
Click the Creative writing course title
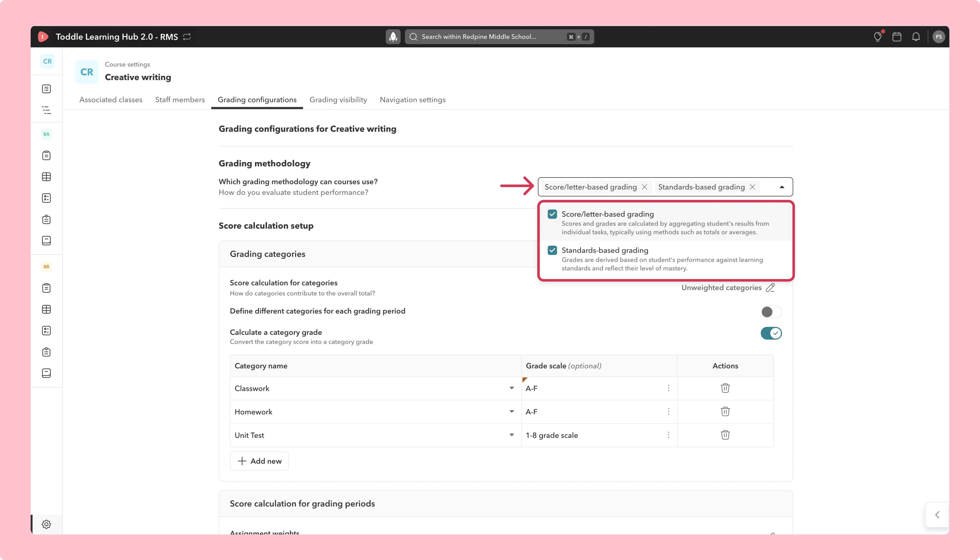[x=138, y=77]
